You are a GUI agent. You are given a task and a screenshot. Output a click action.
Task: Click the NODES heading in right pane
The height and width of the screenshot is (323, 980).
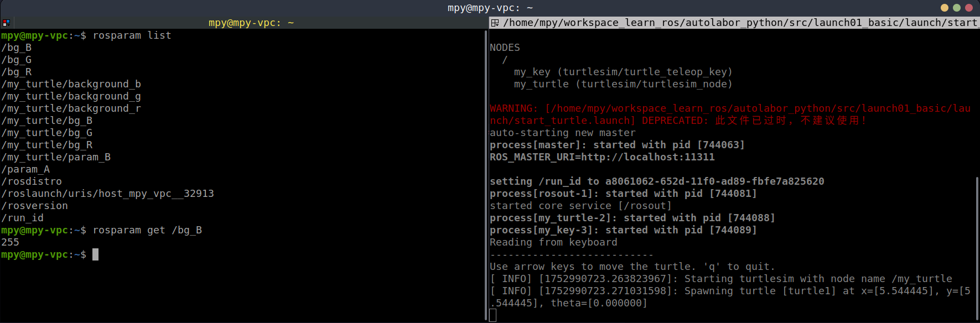[505, 48]
